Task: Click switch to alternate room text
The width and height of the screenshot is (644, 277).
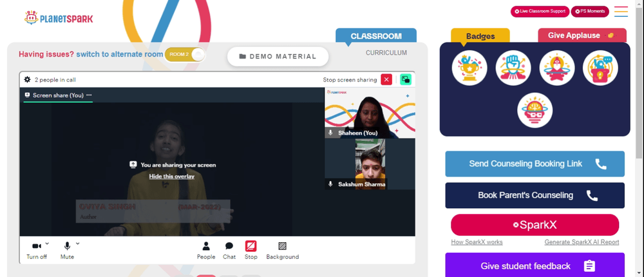Action: pos(120,54)
